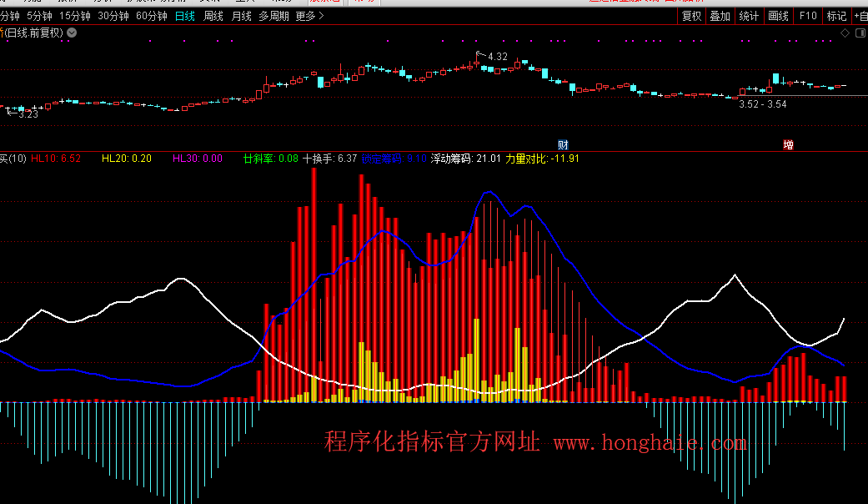Open the 画线 drawing tools
This screenshot has width=868, height=504.
pos(778,16)
